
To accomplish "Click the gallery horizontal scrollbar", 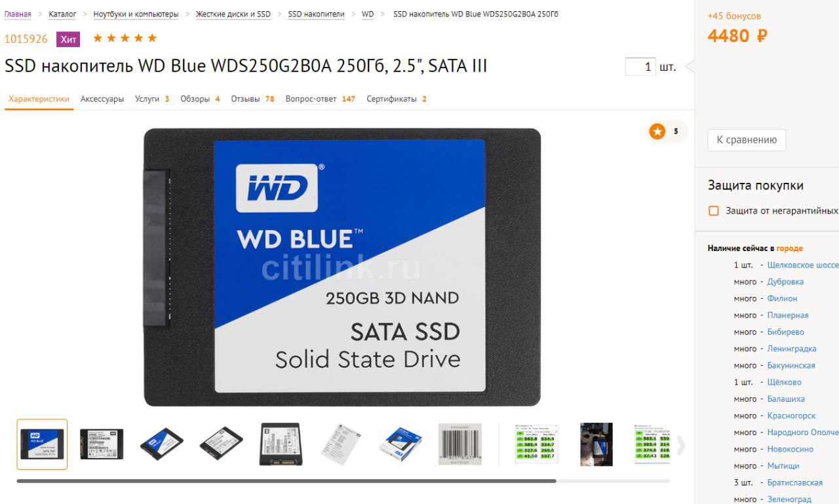I will pyautogui.click(x=286, y=481).
